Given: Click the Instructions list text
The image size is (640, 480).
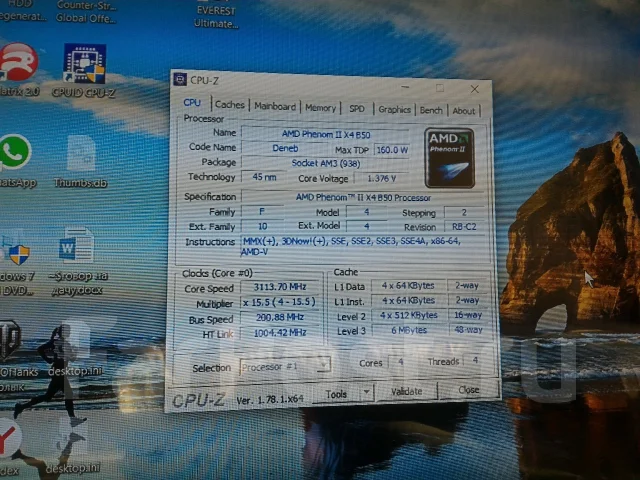Looking at the screenshot, I should (363, 246).
